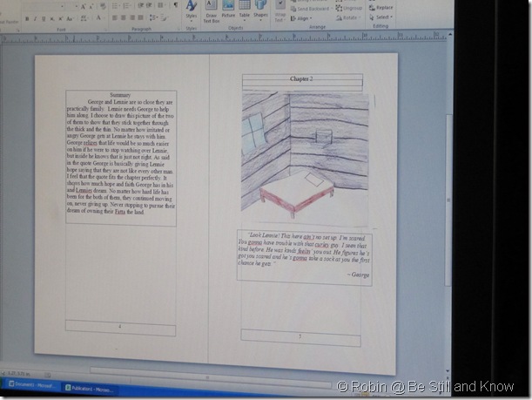Open the Table dropdown
532x400 pixels.
[245, 10]
